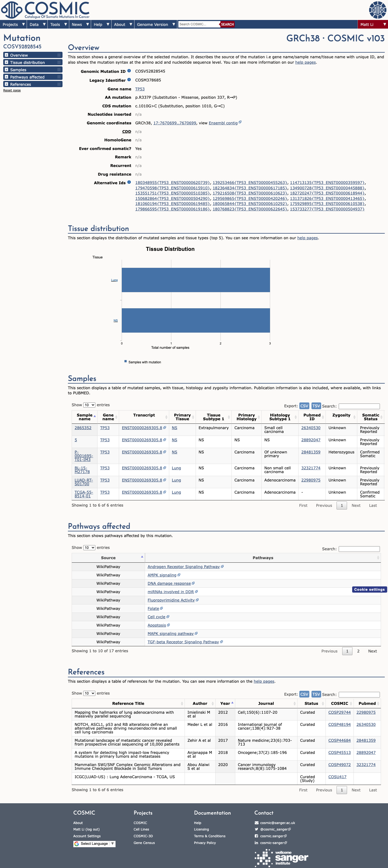This screenshot has width=388, height=868.
Task: Click the external link icon after AMPK signaling
Action: (179, 575)
